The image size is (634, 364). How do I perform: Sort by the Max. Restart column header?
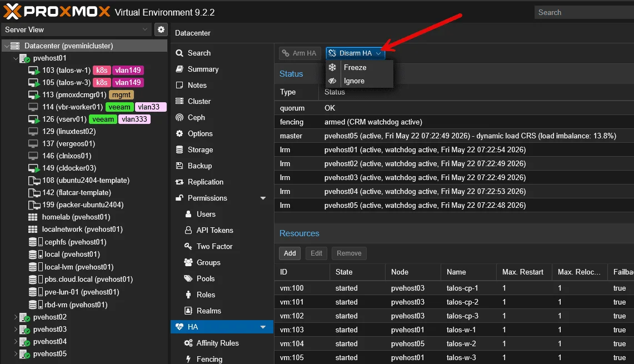tap(524, 272)
